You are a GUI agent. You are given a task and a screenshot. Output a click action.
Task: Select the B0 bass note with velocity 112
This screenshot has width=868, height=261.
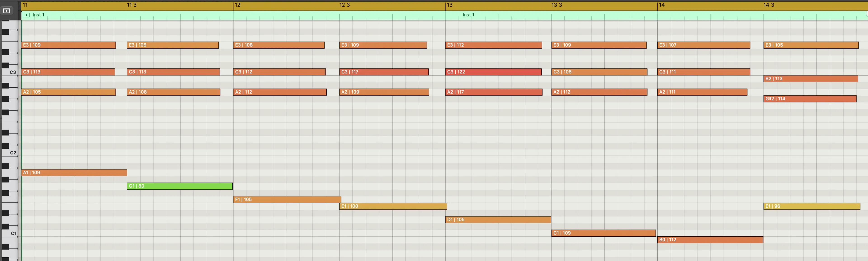(710, 240)
